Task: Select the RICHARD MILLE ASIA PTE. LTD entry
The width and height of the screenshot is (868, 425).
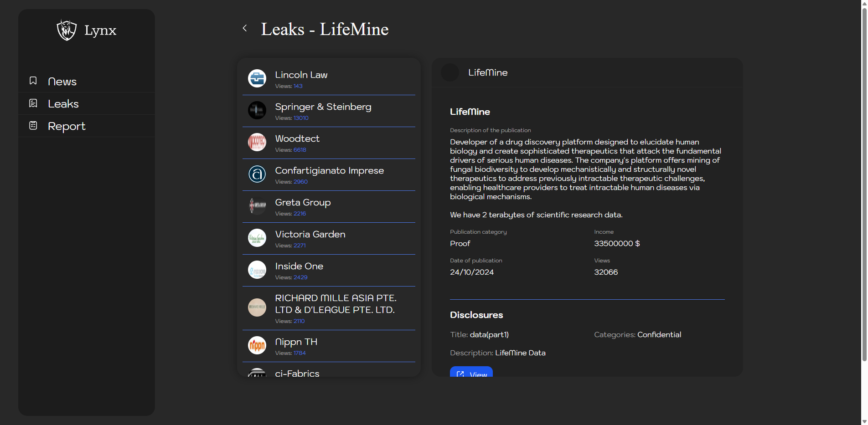Action: (336, 304)
